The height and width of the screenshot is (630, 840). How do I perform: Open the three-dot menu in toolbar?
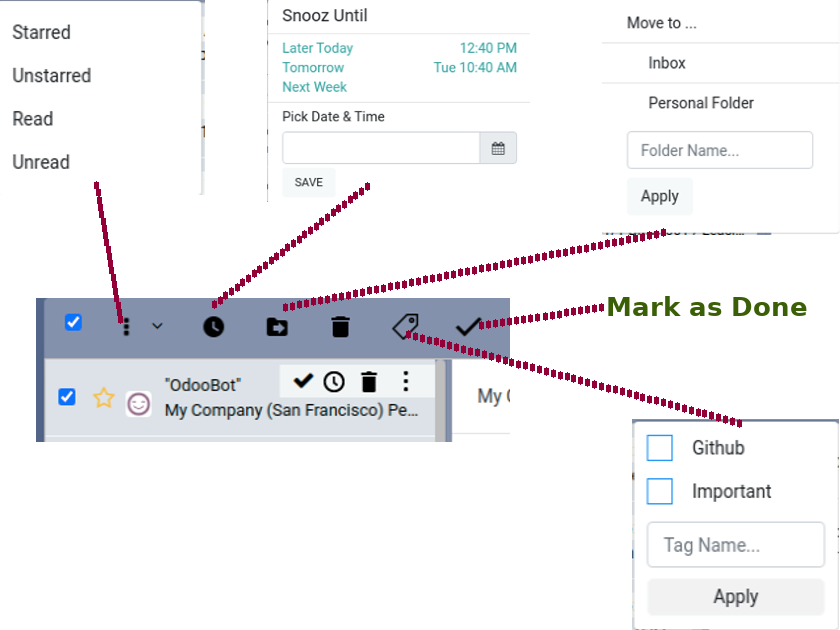(x=126, y=326)
